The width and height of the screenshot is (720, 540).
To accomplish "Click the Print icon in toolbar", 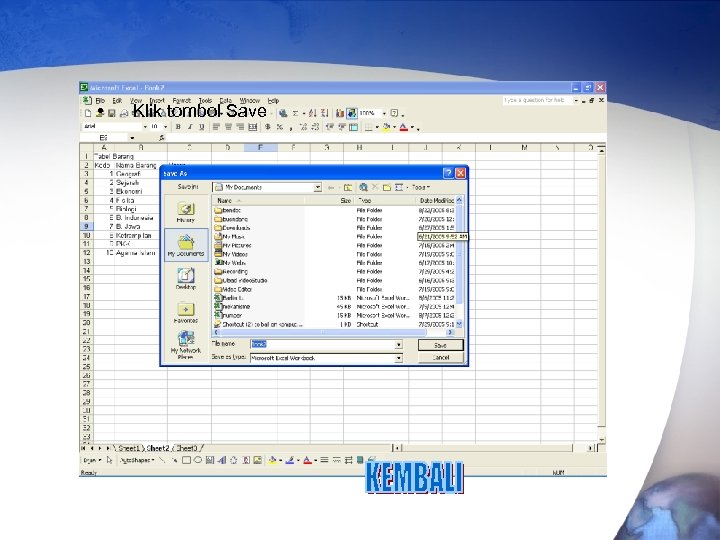I will tap(124, 113).
